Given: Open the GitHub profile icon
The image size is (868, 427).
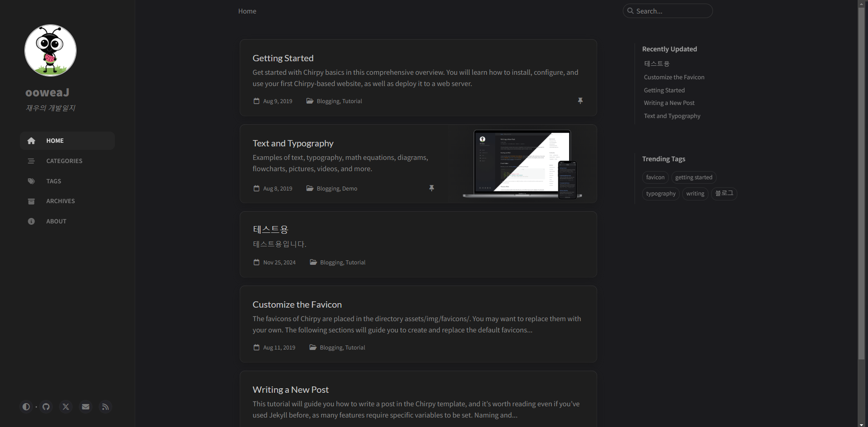Looking at the screenshot, I should [x=46, y=407].
